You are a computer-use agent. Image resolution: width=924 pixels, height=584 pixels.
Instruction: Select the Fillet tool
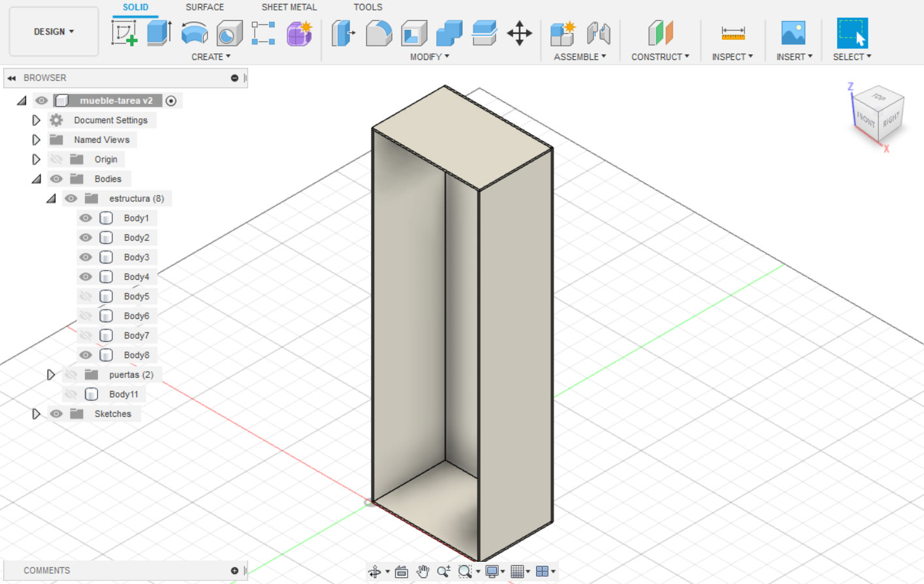point(379,33)
